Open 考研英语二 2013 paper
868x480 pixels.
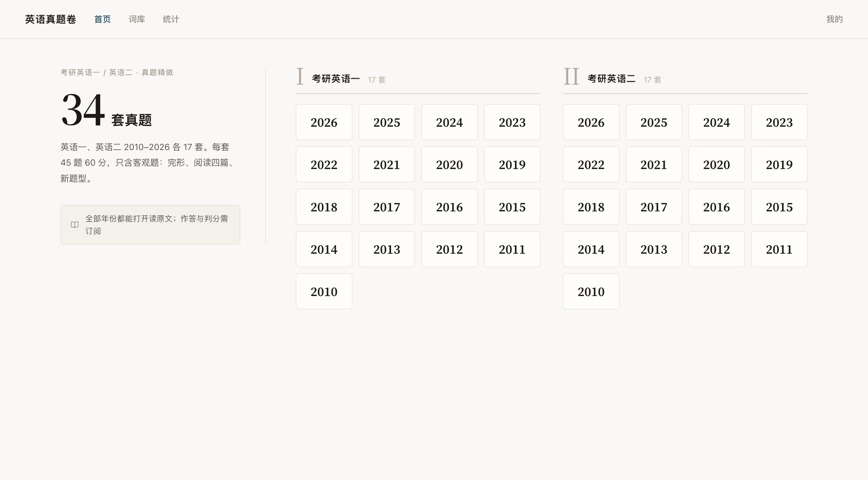(x=654, y=249)
